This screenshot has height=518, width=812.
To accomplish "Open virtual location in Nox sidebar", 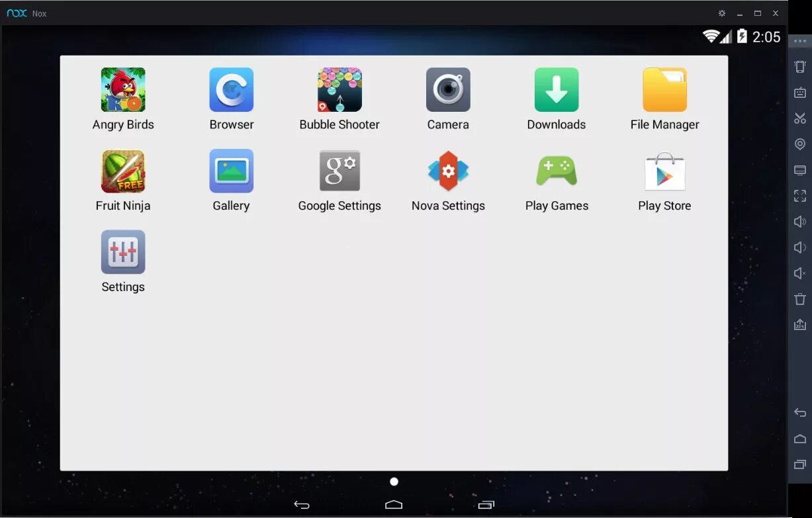I will tap(800, 144).
